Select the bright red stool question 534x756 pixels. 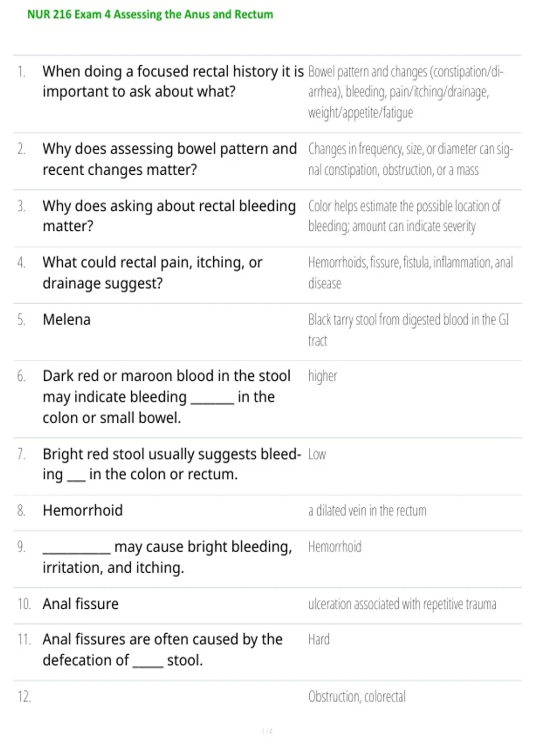pyautogui.click(x=172, y=464)
